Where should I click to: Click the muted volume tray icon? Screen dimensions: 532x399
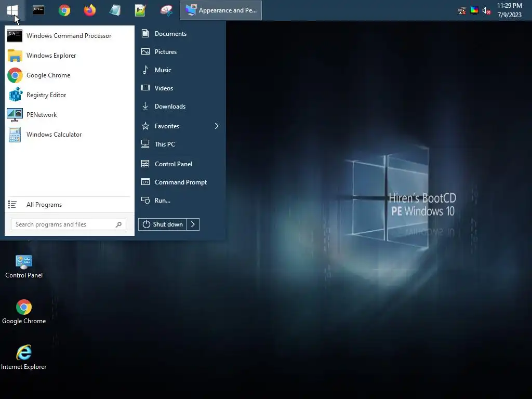[486, 10]
